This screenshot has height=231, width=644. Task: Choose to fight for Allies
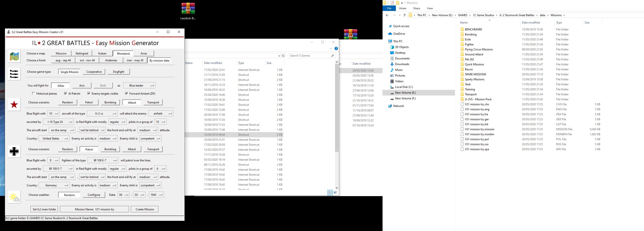tap(61, 86)
